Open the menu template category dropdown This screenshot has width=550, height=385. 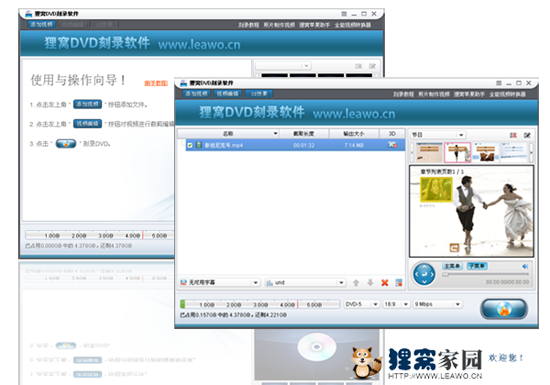tap(437, 135)
